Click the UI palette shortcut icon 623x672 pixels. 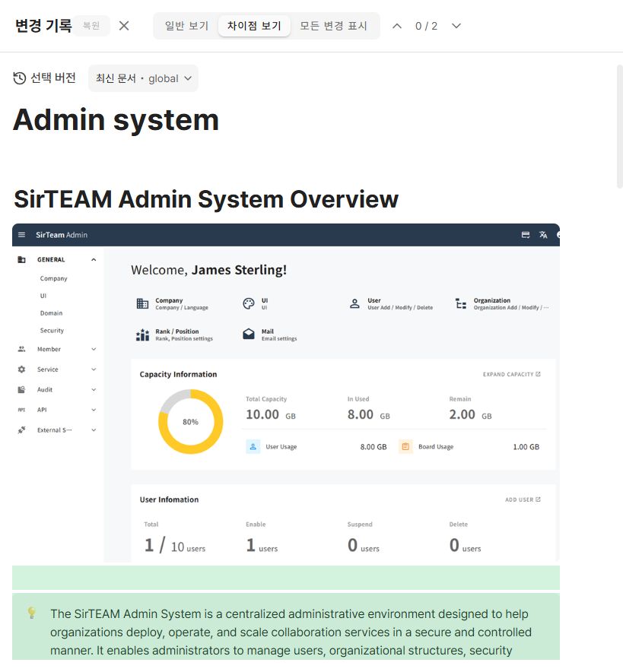coord(249,304)
